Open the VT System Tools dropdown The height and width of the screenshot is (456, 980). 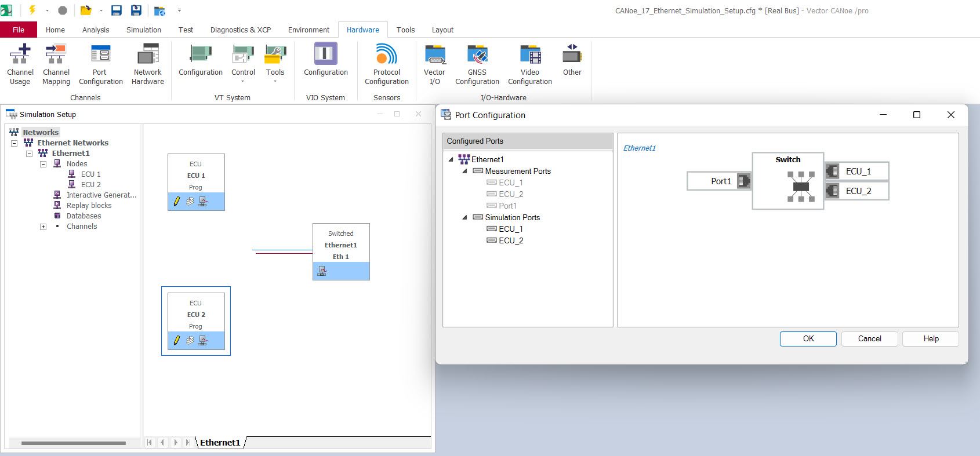(275, 64)
